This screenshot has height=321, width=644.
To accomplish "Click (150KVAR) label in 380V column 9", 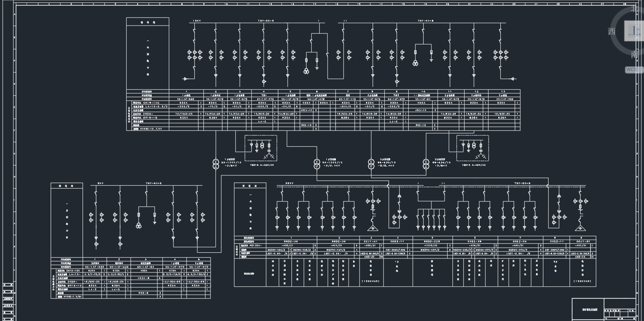I will (x=582, y=281).
